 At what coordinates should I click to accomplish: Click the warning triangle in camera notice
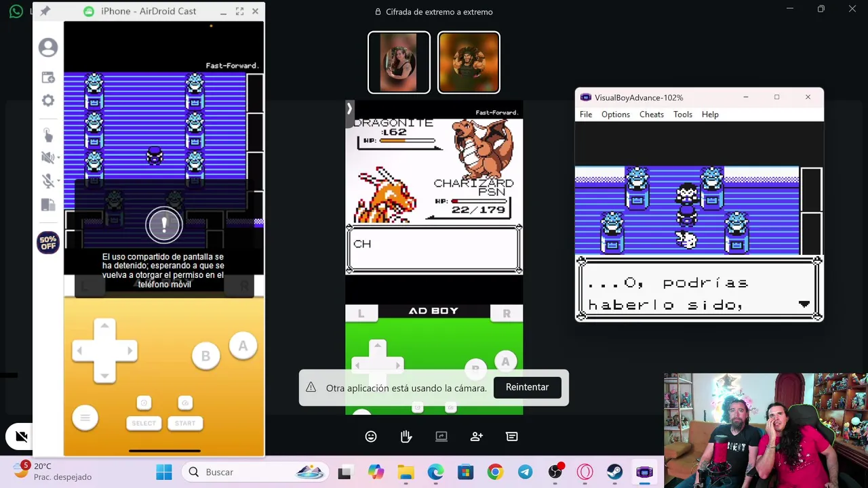tap(311, 387)
